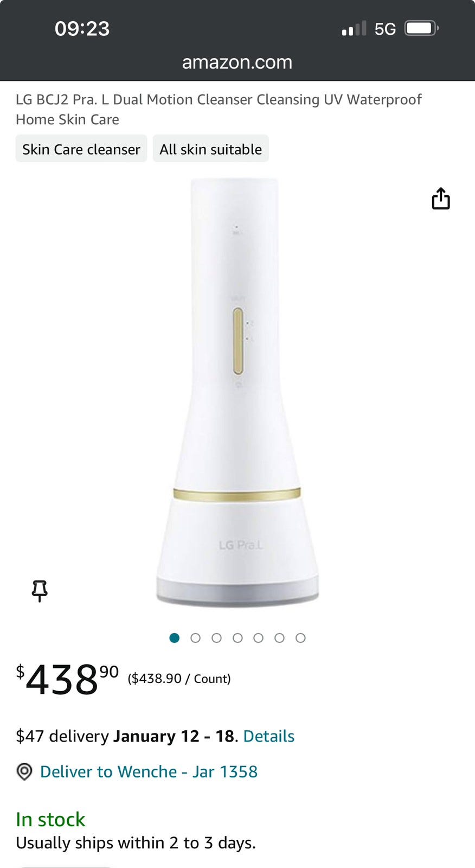Select the fourth image carousel dot
This screenshot has width=475, height=868.
click(237, 638)
